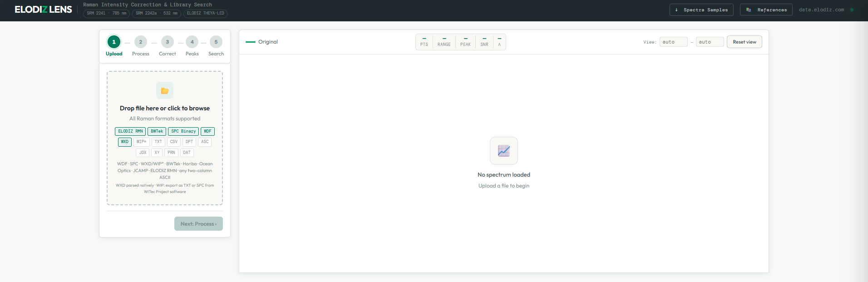Select the ELODIZ THEYA-LED badge

pyautogui.click(x=205, y=14)
